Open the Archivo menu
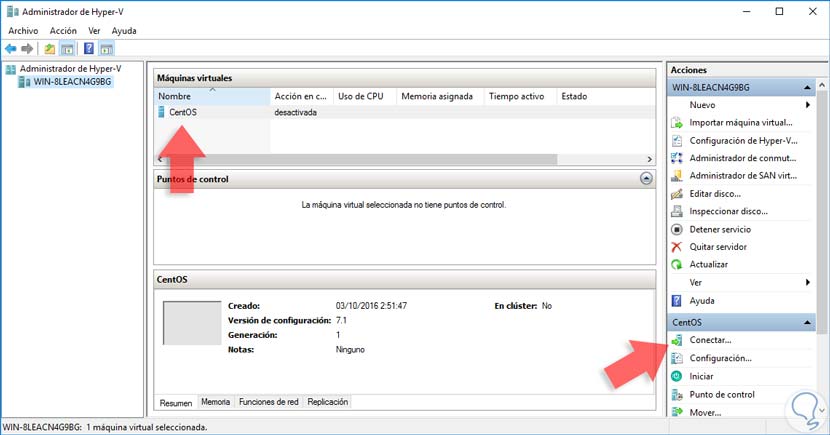The height and width of the screenshot is (435, 830). click(x=23, y=31)
